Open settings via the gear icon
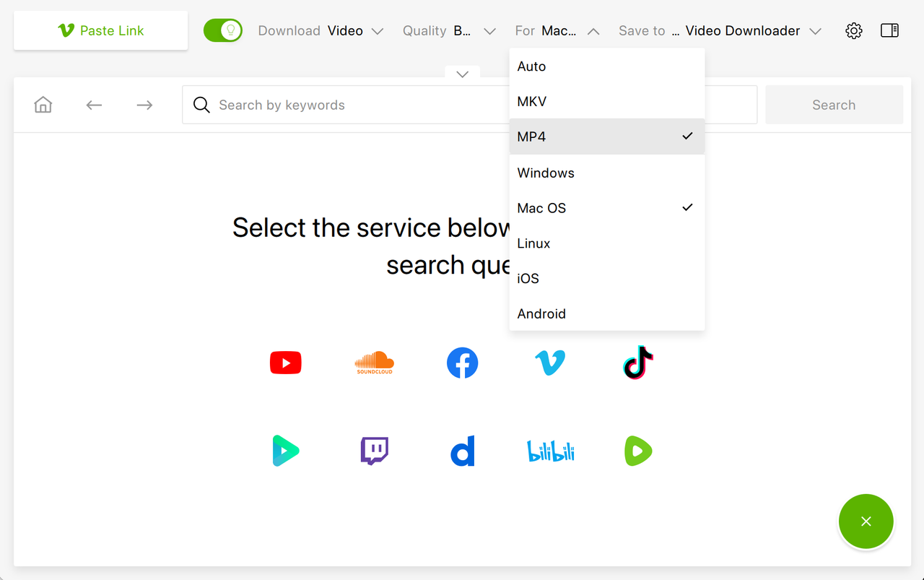This screenshot has width=924, height=580. tap(854, 30)
